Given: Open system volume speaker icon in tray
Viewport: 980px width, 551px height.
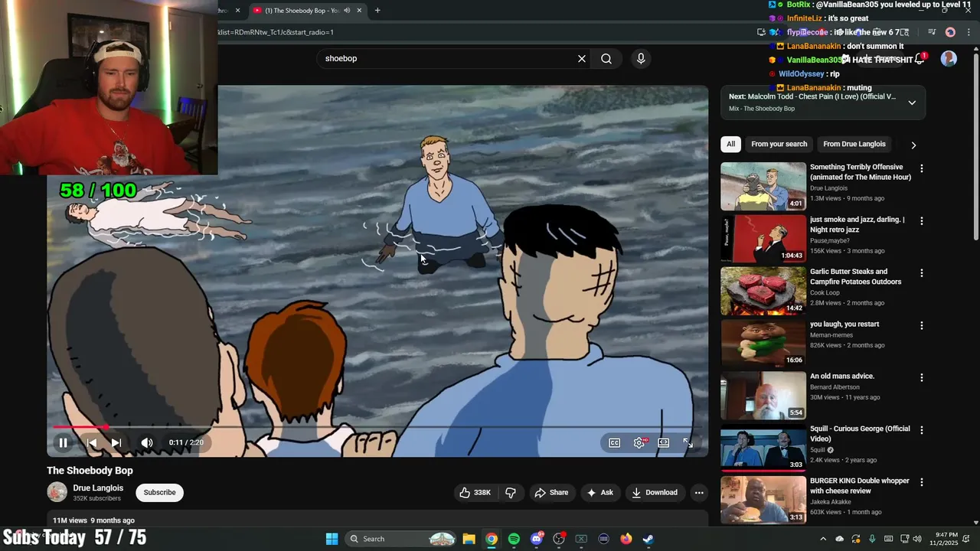Looking at the screenshot, I should [x=917, y=539].
